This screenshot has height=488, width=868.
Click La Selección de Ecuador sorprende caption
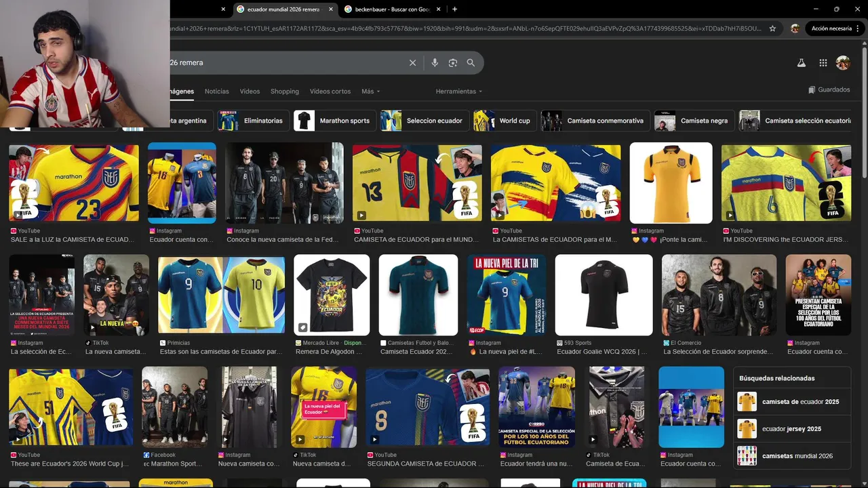click(x=719, y=352)
